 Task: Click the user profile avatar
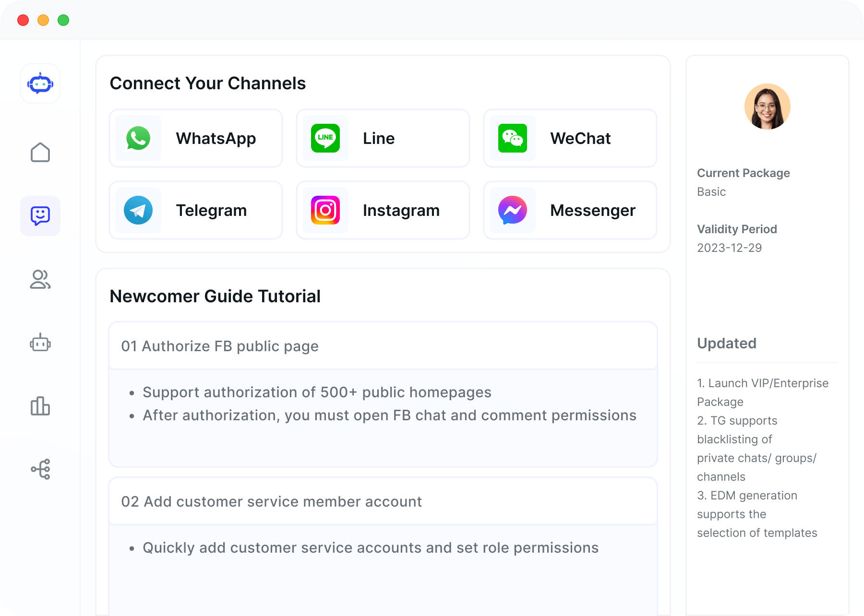[767, 107]
